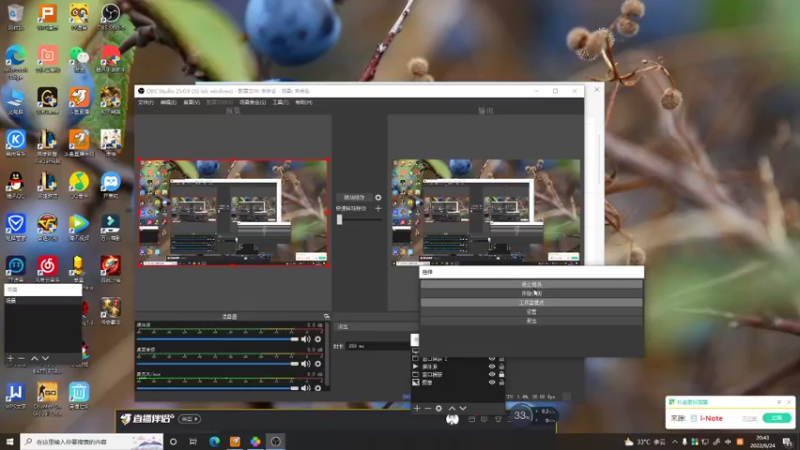Open gear settings for desktop audio channel
The height and width of the screenshot is (450, 800).
click(x=318, y=364)
